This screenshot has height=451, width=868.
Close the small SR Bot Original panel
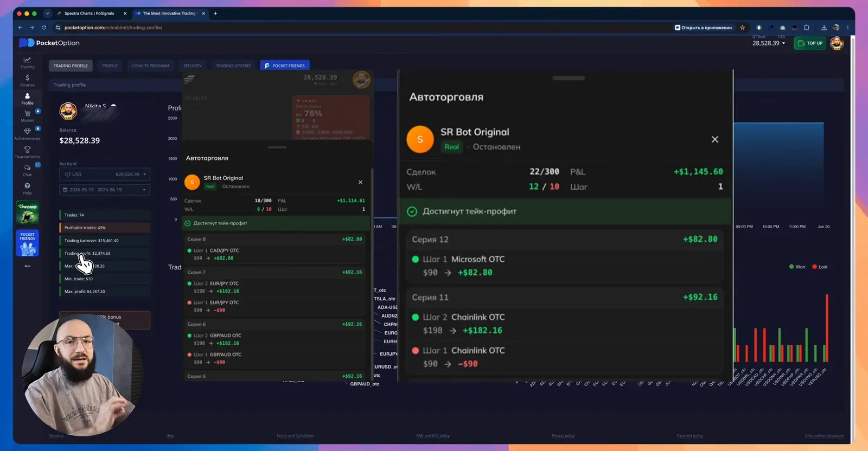point(360,182)
